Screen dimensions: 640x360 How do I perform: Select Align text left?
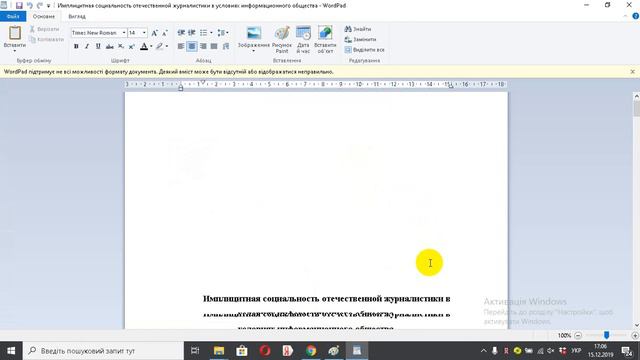pos(181,47)
